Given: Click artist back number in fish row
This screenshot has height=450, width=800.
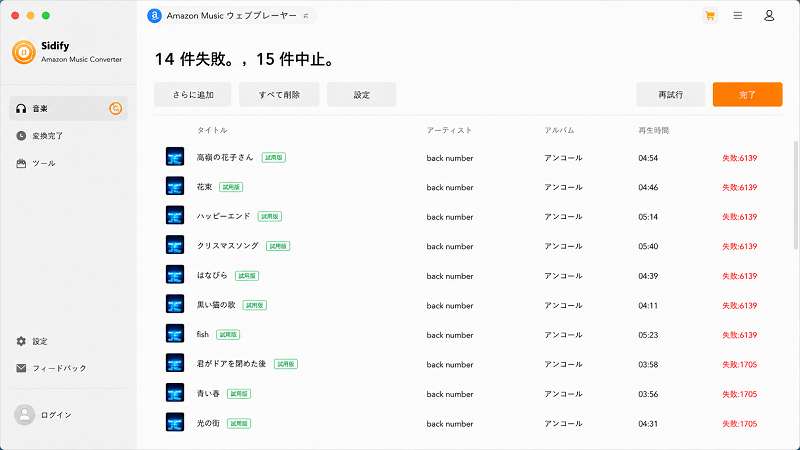Looking at the screenshot, I should [450, 335].
